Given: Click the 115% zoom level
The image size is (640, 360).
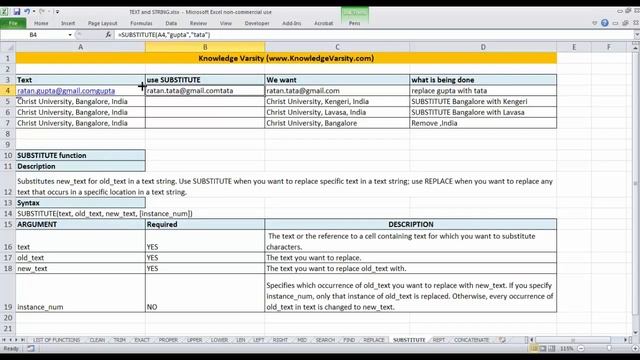Looking at the screenshot, I should (567, 349).
